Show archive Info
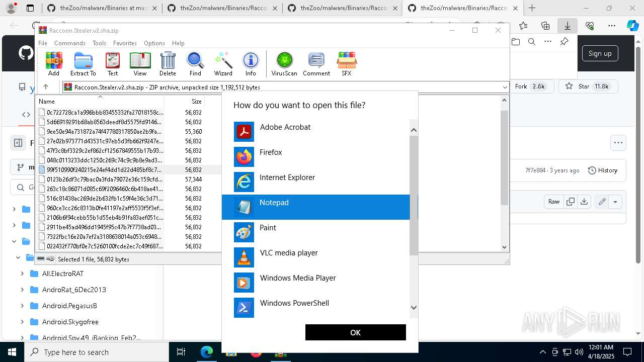The width and height of the screenshot is (644, 362). (x=251, y=64)
